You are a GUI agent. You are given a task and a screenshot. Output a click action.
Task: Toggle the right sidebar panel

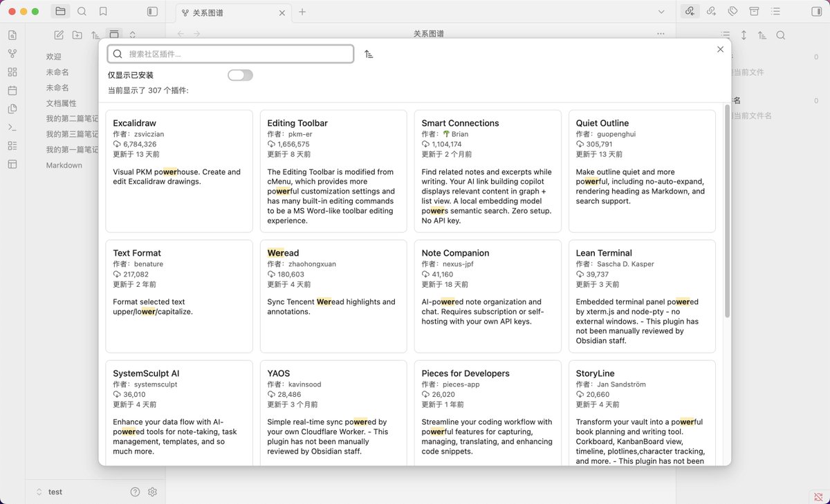[x=817, y=12]
